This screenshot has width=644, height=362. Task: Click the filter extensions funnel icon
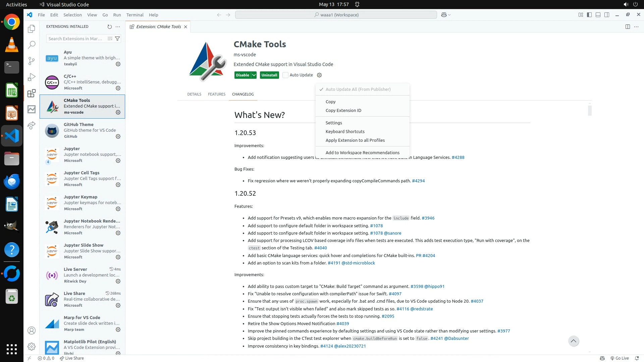[117, 39]
